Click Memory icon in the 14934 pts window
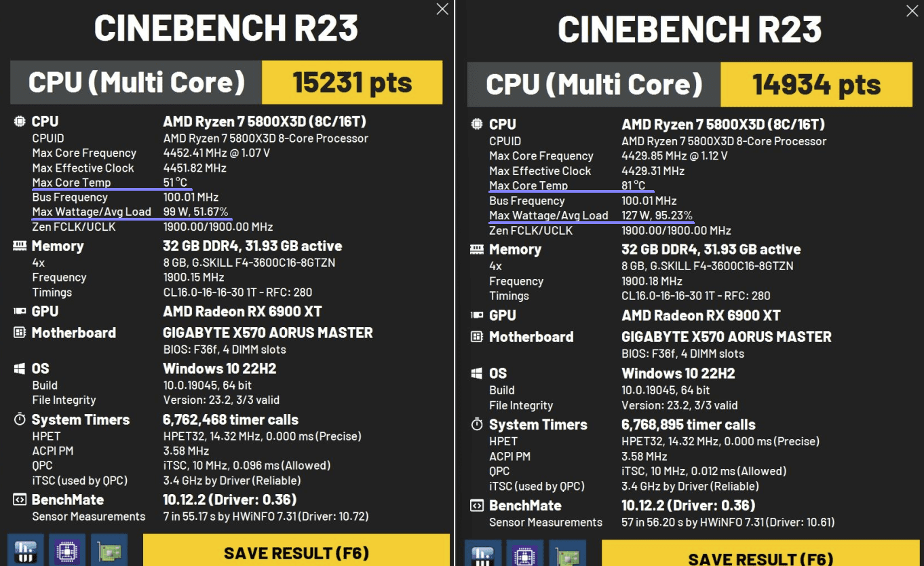The image size is (924, 566). click(x=477, y=249)
